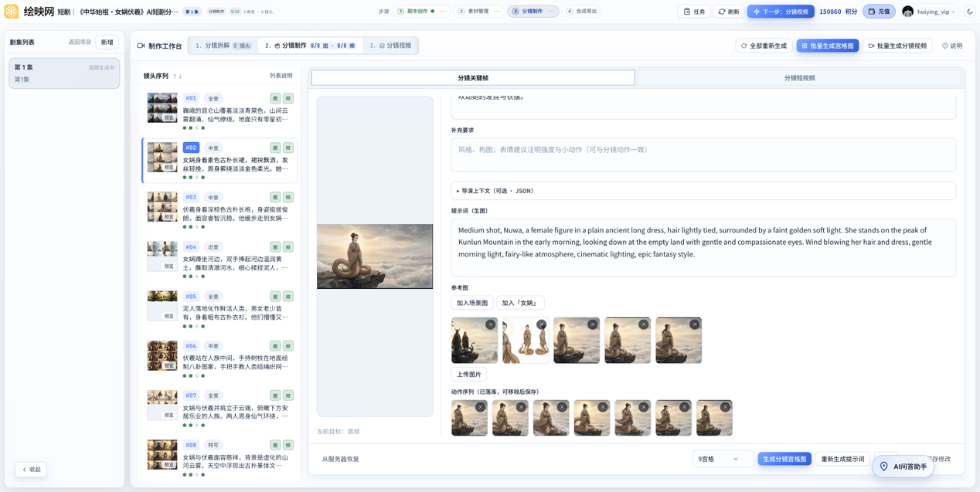Open 9宫格 grid dropdown
The height and width of the screenshot is (492, 980).
pyautogui.click(x=723, y=459)
